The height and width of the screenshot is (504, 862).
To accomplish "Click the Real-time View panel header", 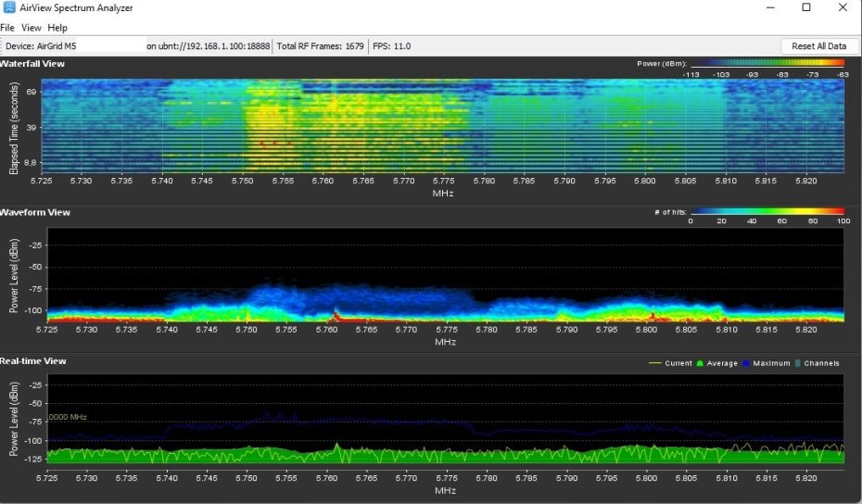I will point(33,360).
